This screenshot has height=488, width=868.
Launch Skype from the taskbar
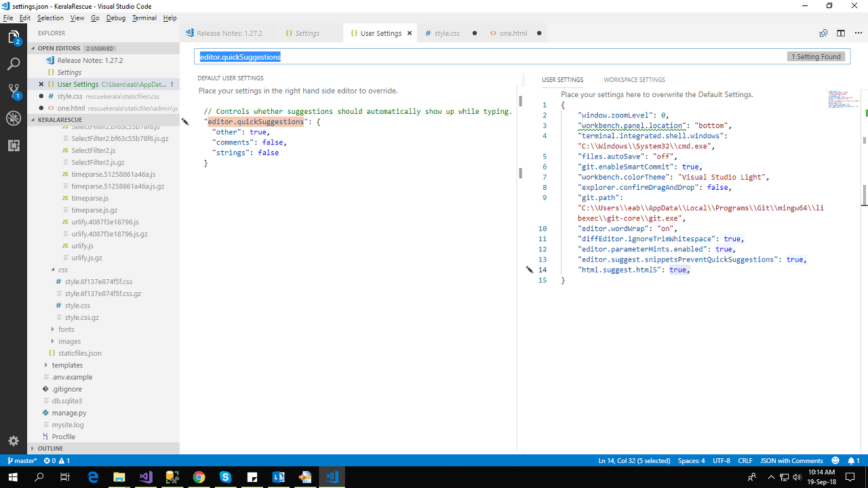[225, 477]
